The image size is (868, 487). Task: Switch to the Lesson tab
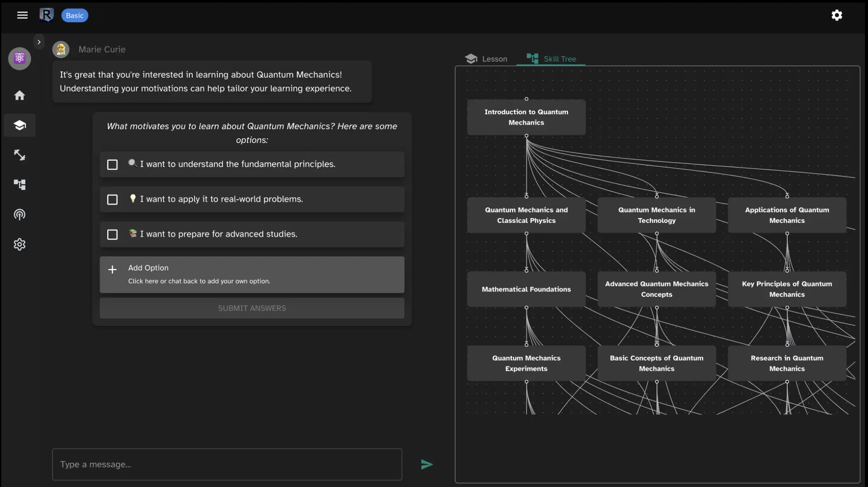pos(486,59)
